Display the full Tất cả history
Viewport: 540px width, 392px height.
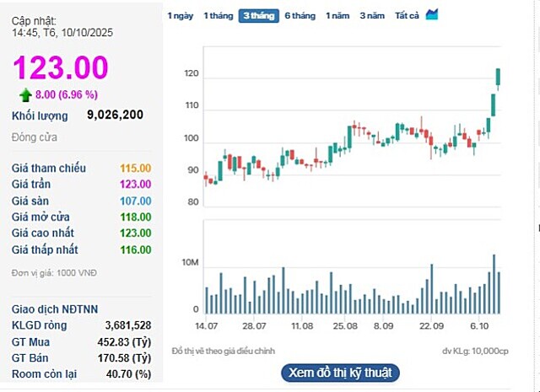[x=407, y=16]
